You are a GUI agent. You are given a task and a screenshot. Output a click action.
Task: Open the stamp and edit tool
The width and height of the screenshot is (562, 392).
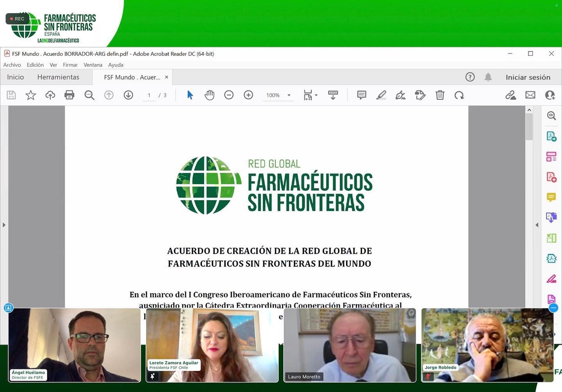tap(420, 95)
